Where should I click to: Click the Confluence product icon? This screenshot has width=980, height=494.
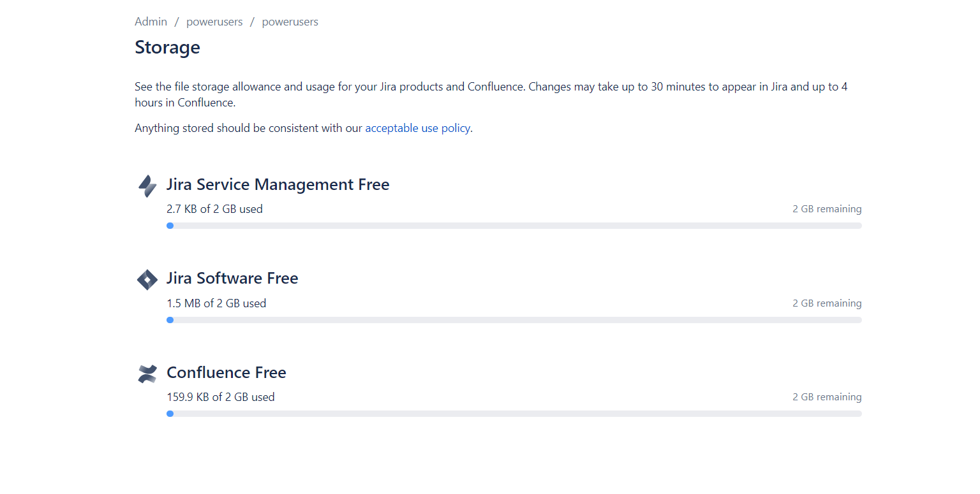pos(147,374)
